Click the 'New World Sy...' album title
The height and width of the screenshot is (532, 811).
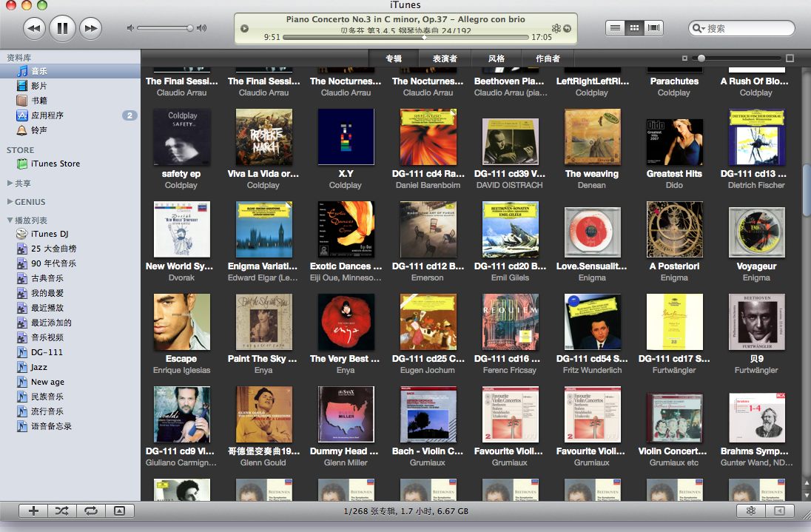click(180, 266)
